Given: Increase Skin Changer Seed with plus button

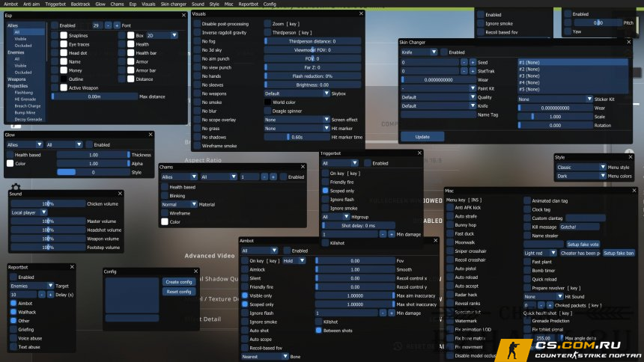Looking at the screenshot, I should point(473,62).
